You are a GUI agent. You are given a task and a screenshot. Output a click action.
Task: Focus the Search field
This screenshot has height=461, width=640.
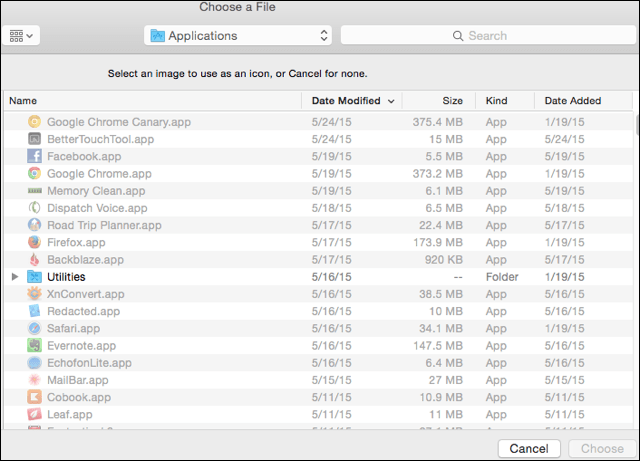click(x=488, y=36)
